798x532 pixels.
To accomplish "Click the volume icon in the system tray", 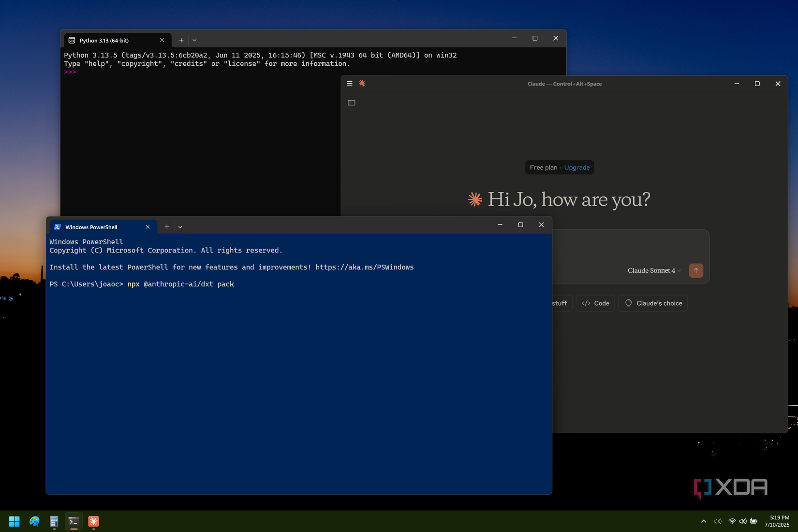I will (x=743, y=521).
